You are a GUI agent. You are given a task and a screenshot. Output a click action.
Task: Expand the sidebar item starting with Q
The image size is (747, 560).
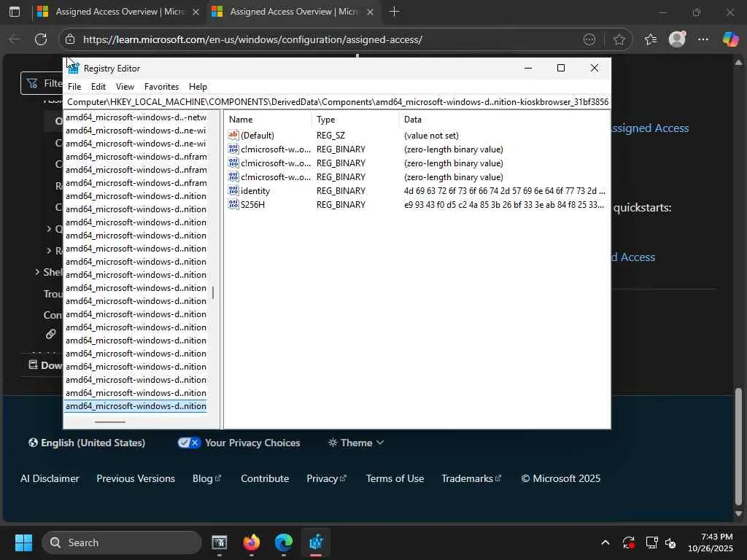pos(49,228)
